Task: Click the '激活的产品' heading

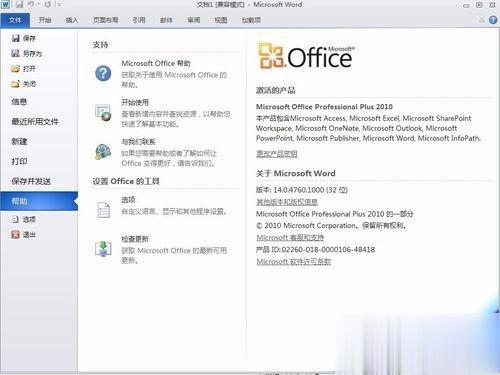Action: (275, 90)
